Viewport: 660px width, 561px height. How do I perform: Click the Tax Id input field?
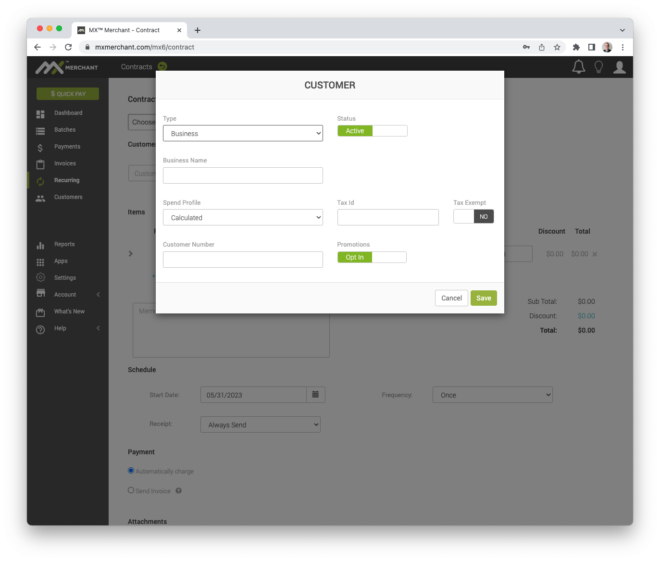coord(388,218)
